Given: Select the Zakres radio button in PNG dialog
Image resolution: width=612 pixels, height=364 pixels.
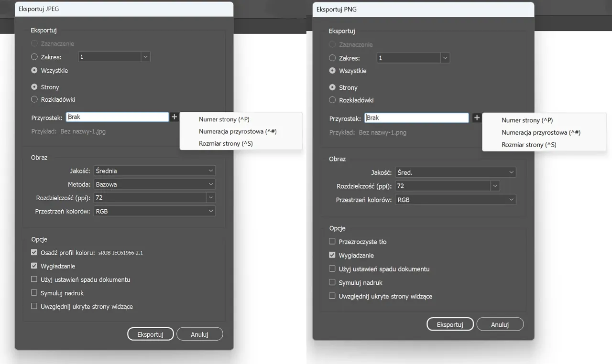Looking at the screenshot, I should pyautogui.click(x=332, y=58).
